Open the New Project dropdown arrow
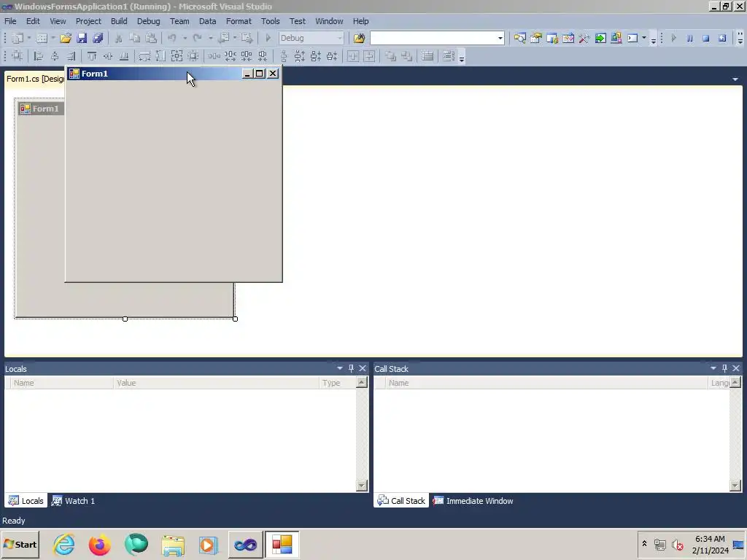The width and height of the screenshot is (747, 560). click(x=29, y=38)
